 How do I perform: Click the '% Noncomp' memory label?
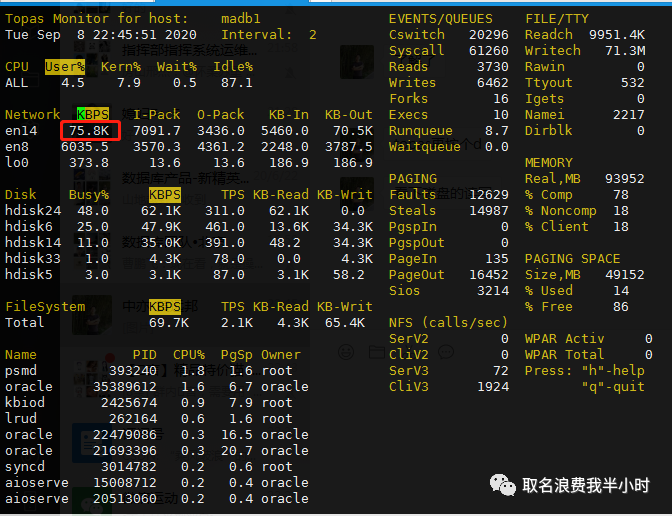(561, 211)
